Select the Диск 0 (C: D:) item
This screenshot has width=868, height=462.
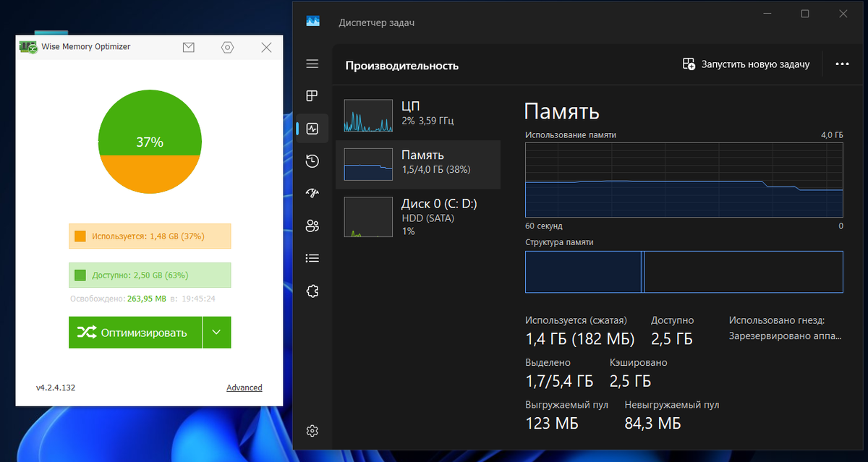418,216
